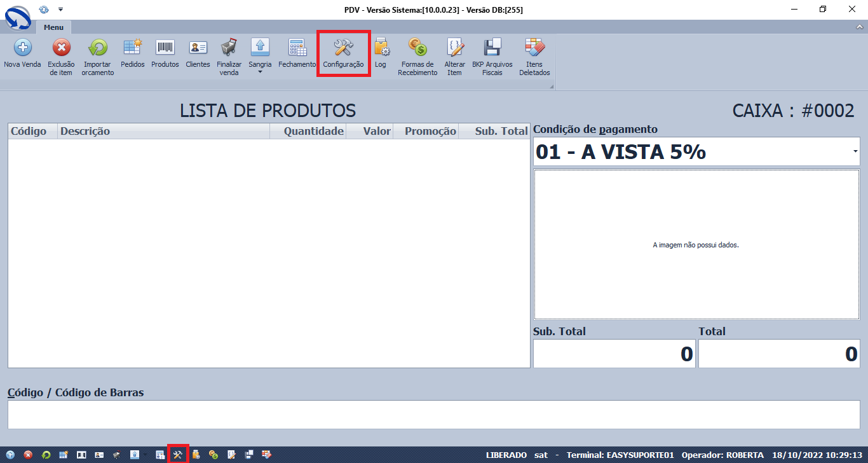Click the Log gear icon in bottom bar
This screenshot has height=463, width=868.
point(196,455)
